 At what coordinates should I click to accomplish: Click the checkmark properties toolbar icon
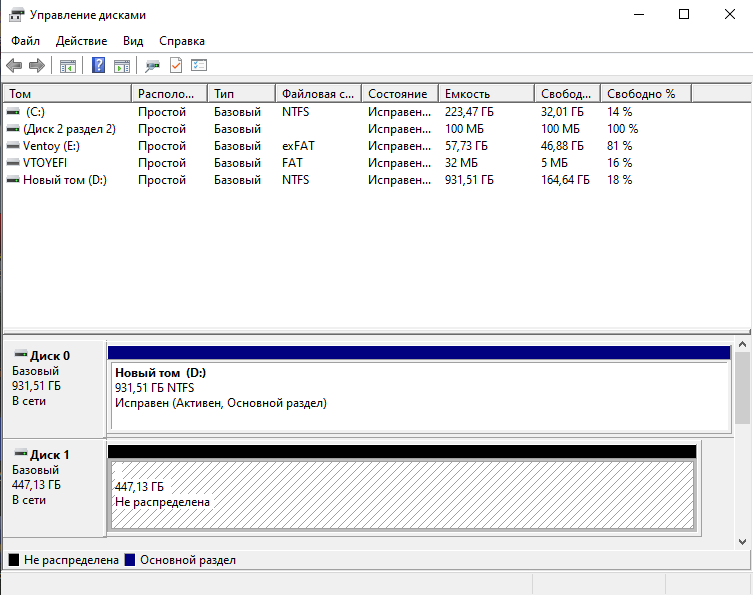pyautogui.click(x=176, y=66)
